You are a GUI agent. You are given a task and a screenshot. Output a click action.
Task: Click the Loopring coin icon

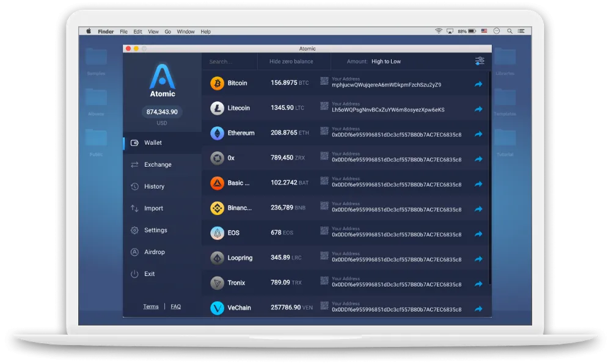click(217, 258)
